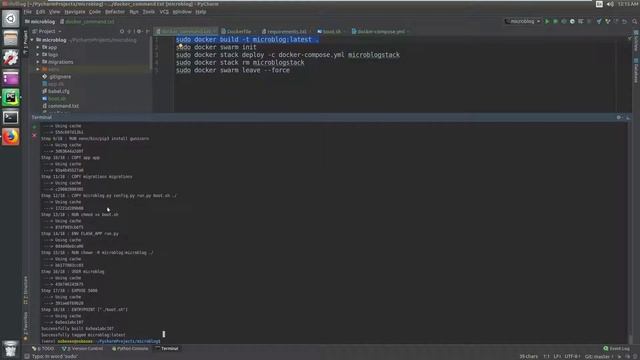Select command.txt in the project tree
Screen dimensions: 640x360
click(63, 106)
